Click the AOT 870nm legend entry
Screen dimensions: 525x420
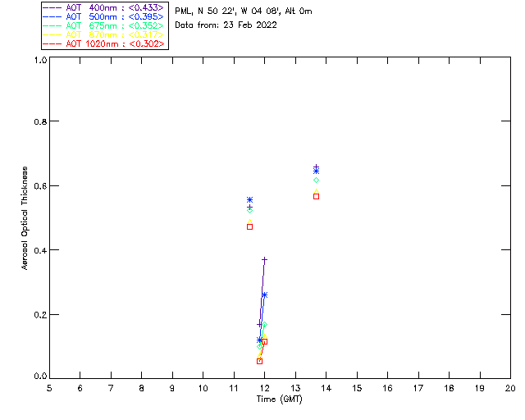[103, 34]
